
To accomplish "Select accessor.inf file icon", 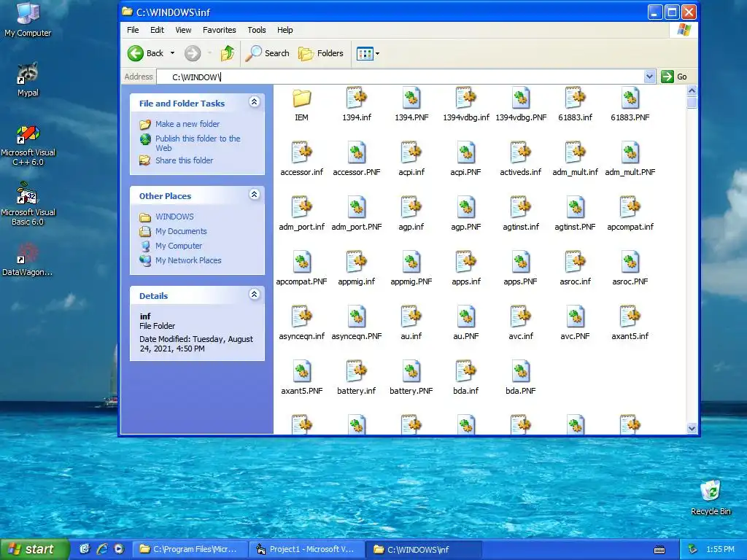I will point(301,153).
